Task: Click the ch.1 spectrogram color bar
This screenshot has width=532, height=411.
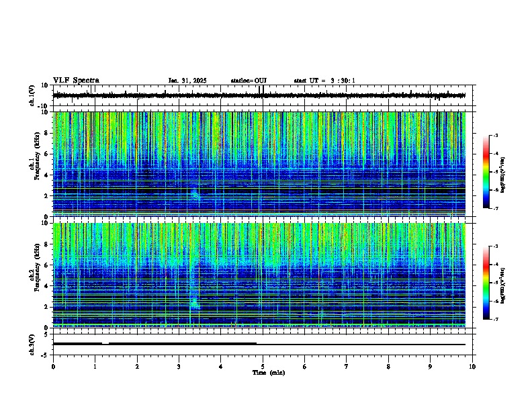Action: click(x=486, y=172)
